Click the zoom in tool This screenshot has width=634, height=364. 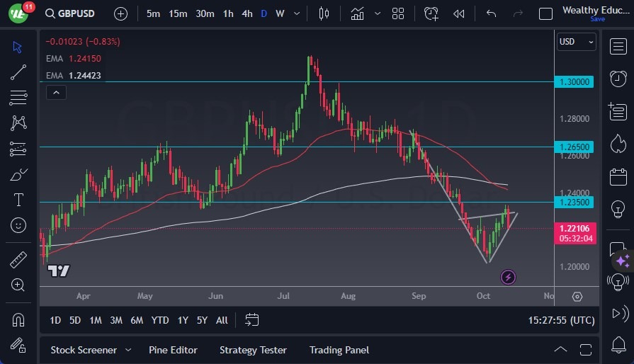pyautogui.click(x=19, y=285)
